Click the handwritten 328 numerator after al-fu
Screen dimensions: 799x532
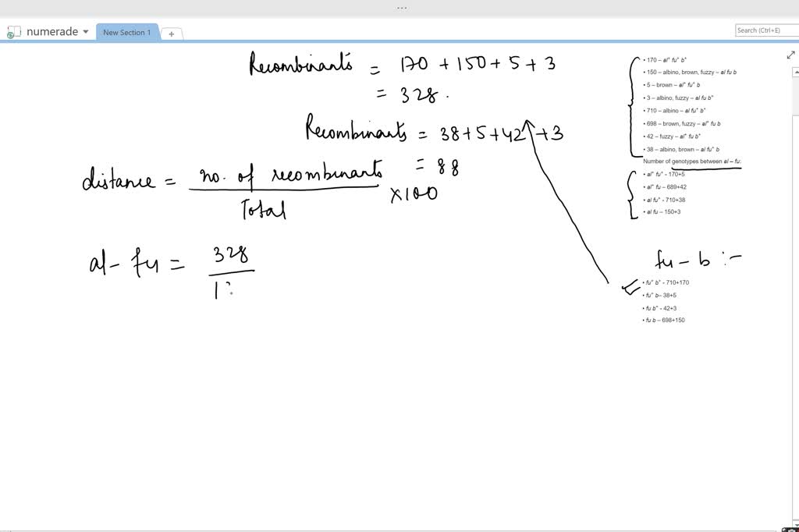(x=231, y=255)
